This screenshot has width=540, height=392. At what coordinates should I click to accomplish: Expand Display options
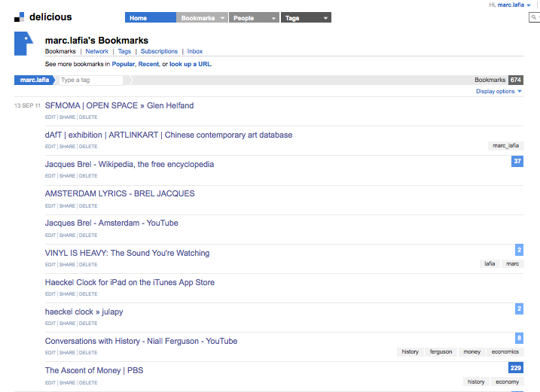499,91
